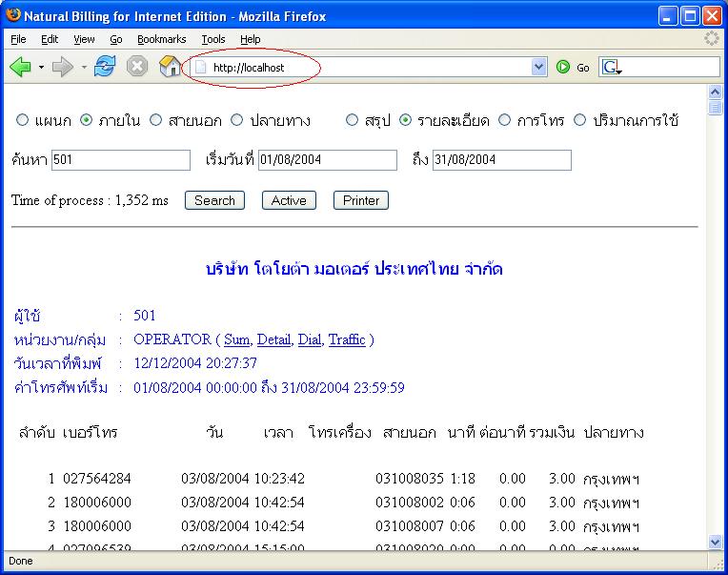Click the Printer button
The image size is (728, 575).
[361, 200]
